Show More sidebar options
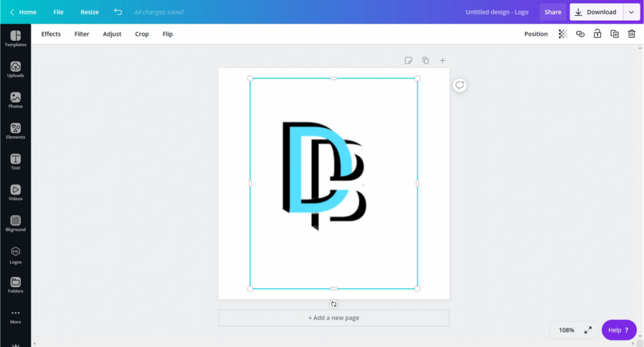644x347 pixels. point(16,317)
